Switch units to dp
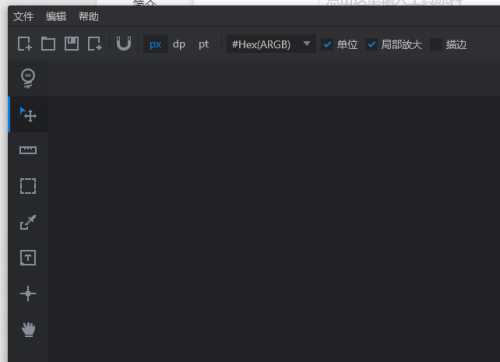 (179, 44)
